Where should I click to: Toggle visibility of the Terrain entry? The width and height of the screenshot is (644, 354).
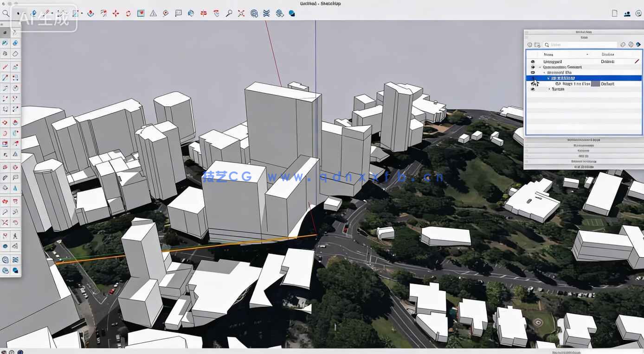532,89
